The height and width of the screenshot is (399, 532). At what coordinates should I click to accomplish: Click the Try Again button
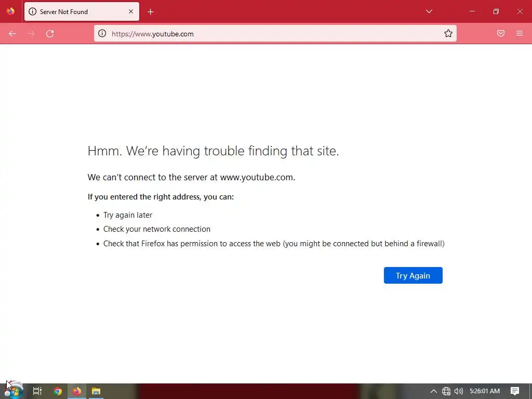[413, 275]
